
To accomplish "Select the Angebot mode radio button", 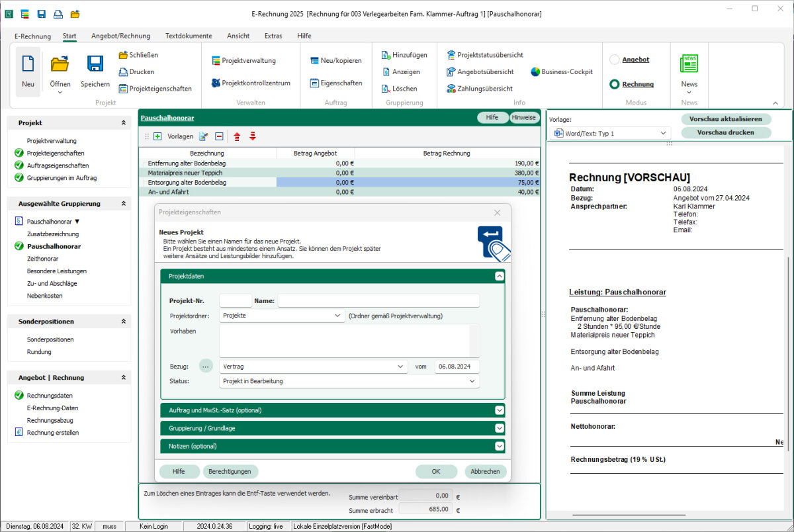I will [614, 60].
